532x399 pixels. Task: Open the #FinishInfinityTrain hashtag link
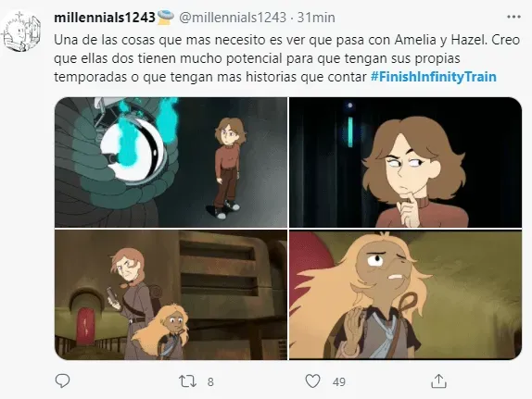click(433, 77)
